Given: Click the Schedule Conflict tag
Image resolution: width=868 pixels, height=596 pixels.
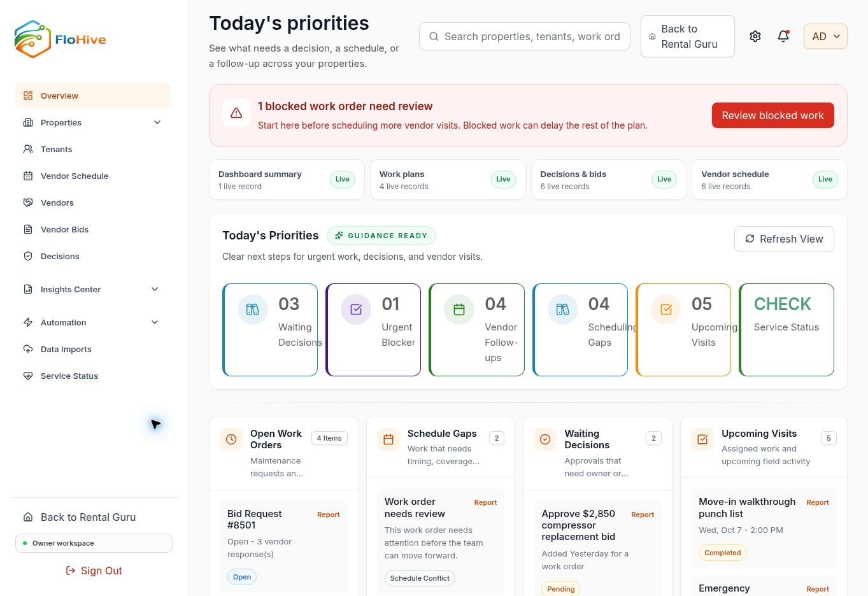Looking at the screenshot, I should (x=420, y=578).
